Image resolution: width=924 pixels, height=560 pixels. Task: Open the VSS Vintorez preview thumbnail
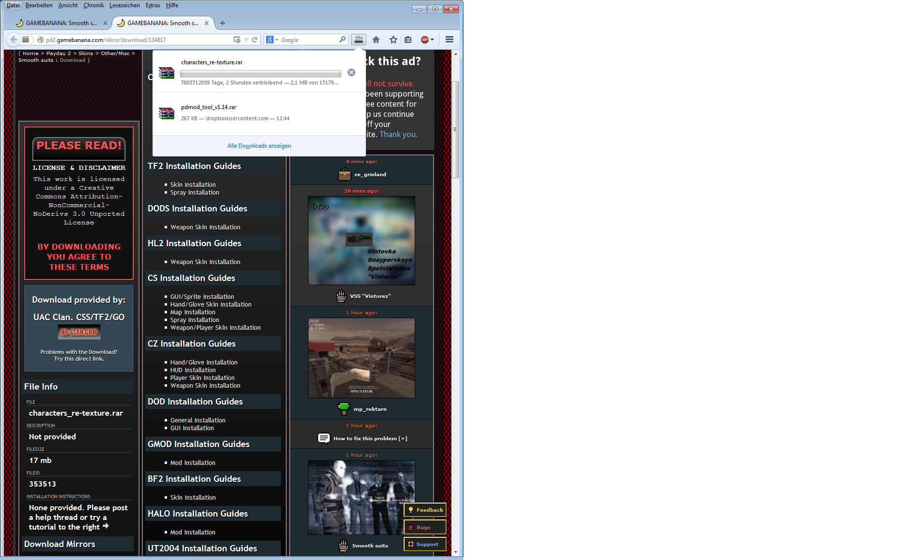(362, 240)
